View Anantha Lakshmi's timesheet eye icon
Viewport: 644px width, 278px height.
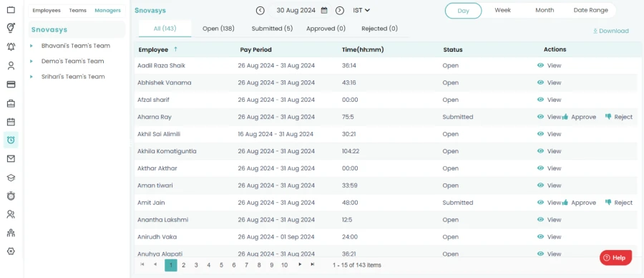tap(540, 219)
